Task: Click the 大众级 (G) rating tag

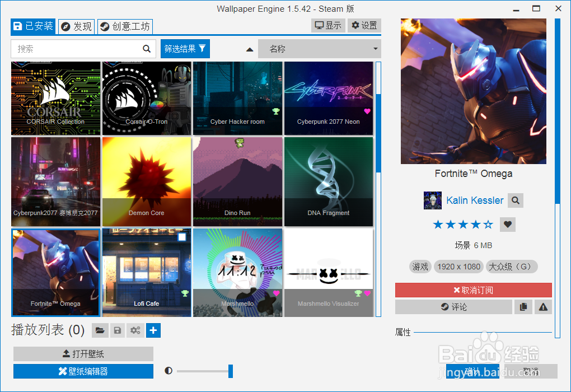Action: pos(512,267)
